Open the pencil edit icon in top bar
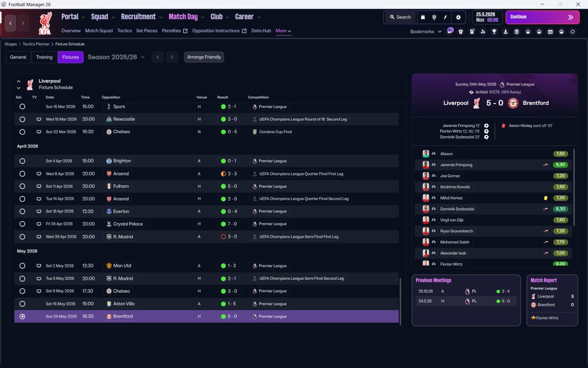This screenshot has width=588, height=368. [445, 17]
